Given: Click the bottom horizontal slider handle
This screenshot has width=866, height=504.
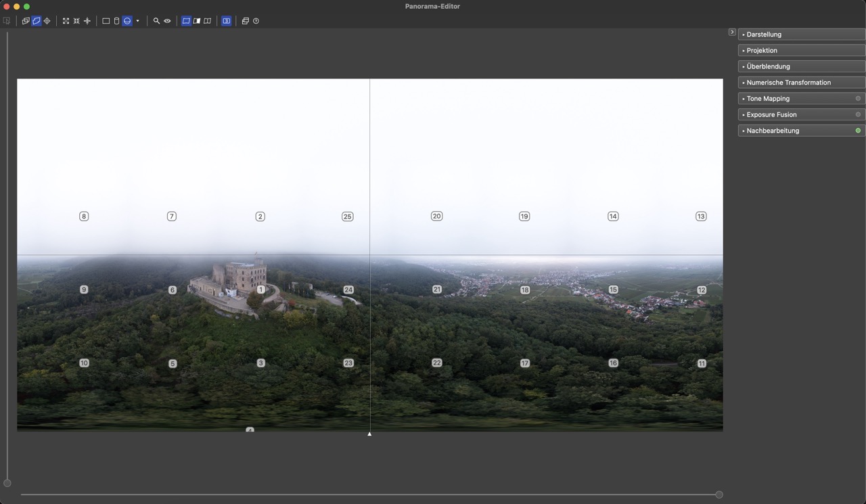Looking at the screenshot, I should point(719,495).
